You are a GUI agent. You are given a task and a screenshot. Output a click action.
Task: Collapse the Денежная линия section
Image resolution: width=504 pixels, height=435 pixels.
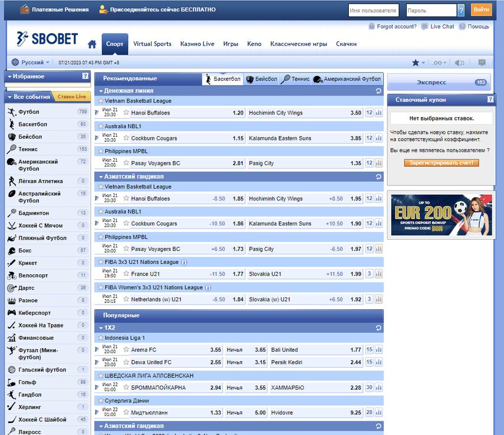pos(101,91)
